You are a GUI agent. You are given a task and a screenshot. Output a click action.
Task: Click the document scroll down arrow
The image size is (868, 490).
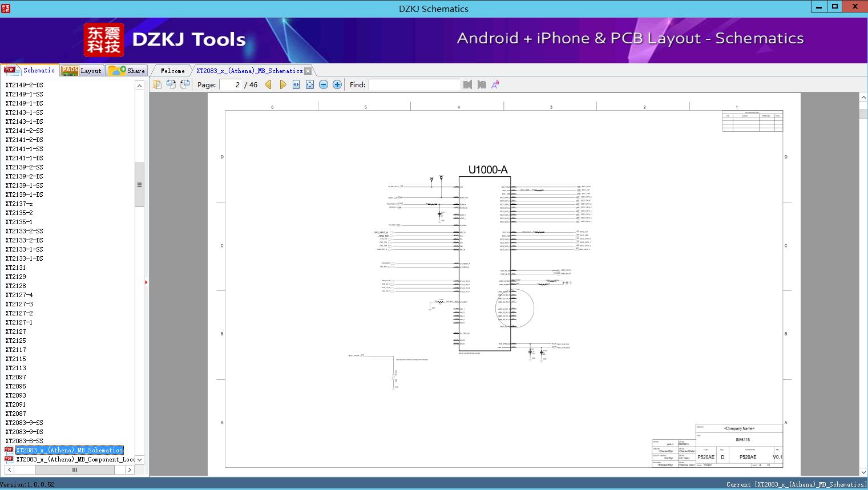[863, 472]
